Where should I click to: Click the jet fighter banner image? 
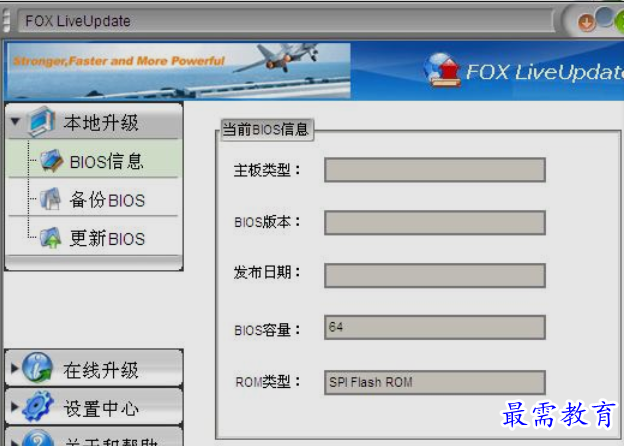point(179,71)
